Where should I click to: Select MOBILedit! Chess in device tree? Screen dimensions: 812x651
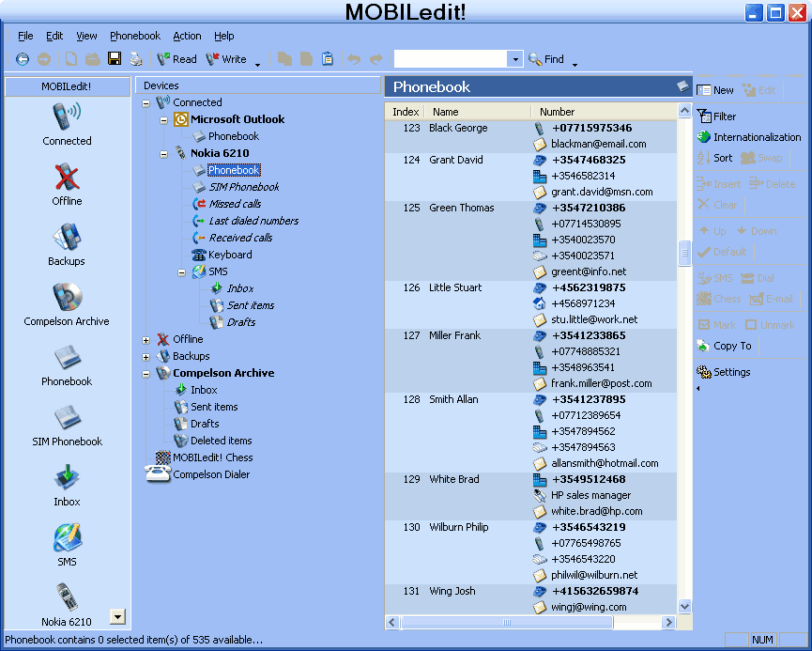click(205, 457)
